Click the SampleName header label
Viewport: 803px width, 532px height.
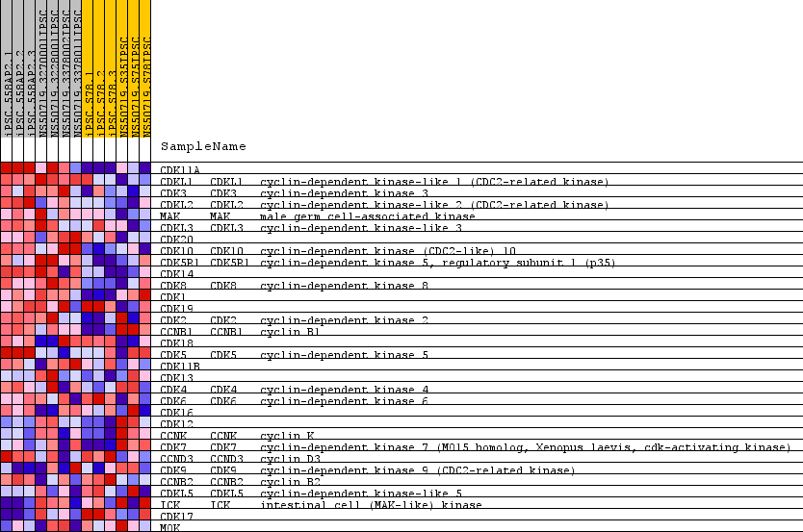pyautogui.click(x=203, y=147)
